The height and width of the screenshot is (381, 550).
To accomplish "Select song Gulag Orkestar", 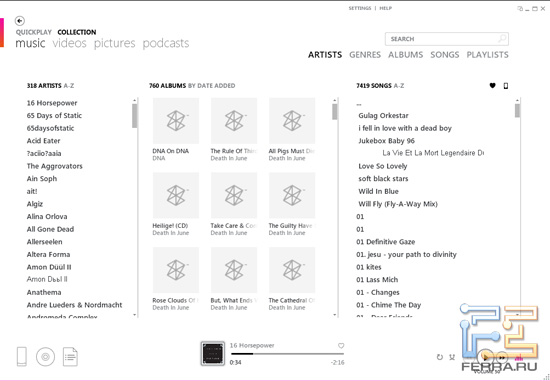I will pyautogui.click(x=383, y=115).
